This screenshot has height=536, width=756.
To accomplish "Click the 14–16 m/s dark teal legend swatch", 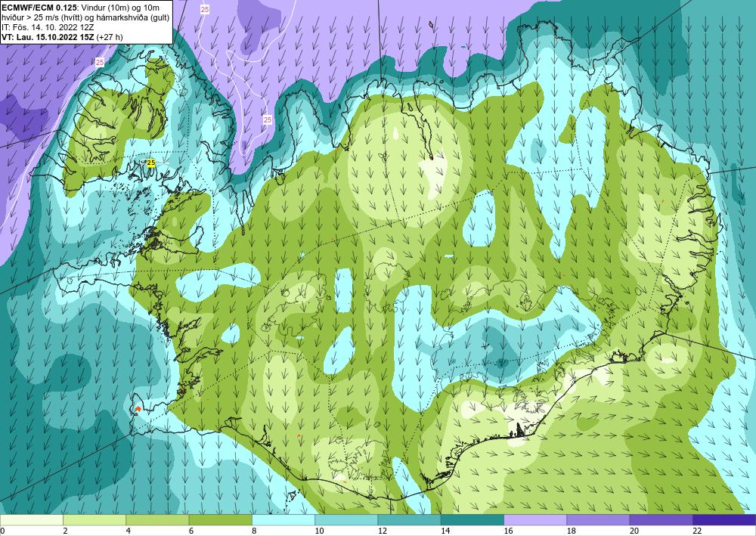I will coord(472,519).
